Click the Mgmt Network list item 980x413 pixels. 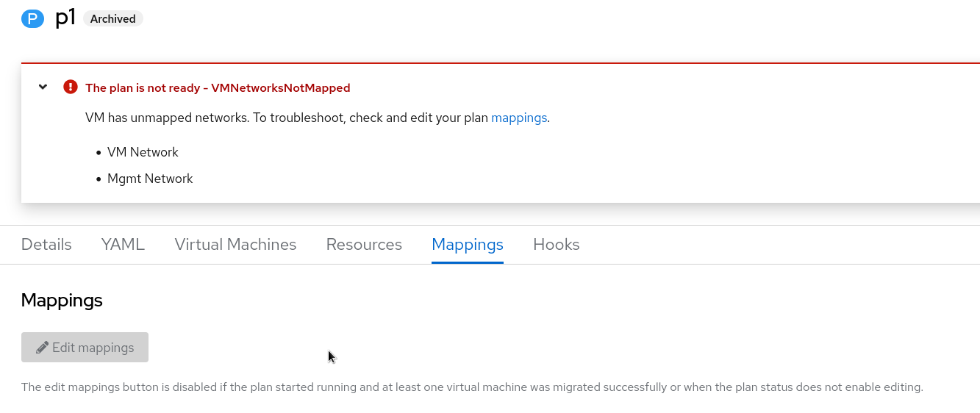point(150,179)
